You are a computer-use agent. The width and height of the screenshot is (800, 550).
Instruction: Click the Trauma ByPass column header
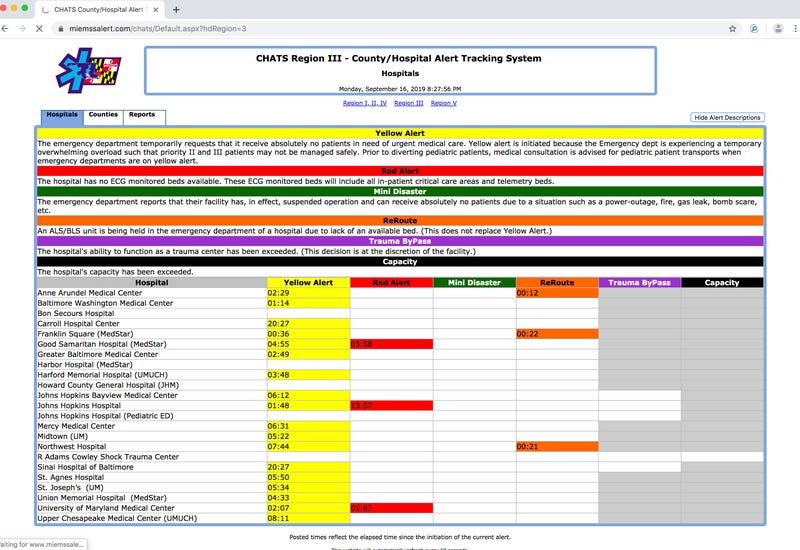pyautogui.click(x=639, y=283)
